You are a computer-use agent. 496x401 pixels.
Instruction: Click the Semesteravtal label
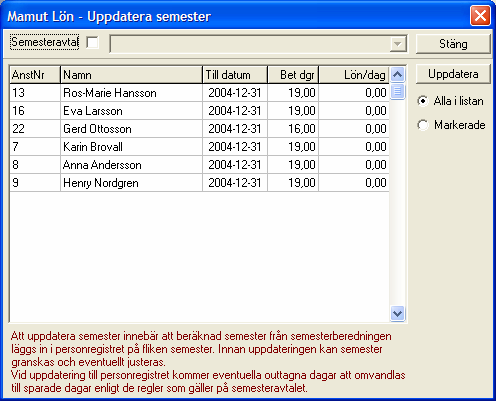tap(45, 42)
